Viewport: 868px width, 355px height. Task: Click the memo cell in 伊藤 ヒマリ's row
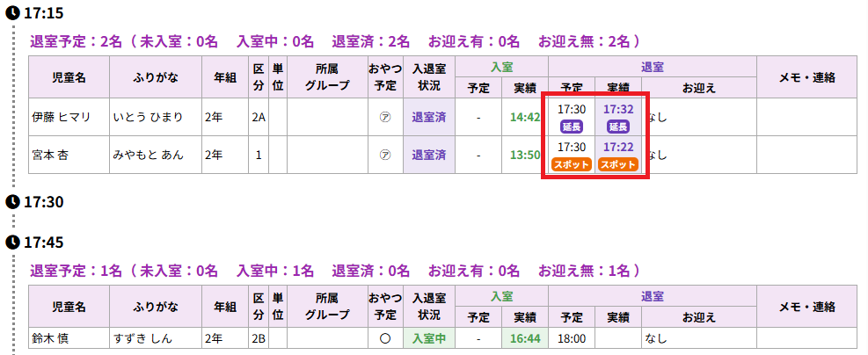806,118
